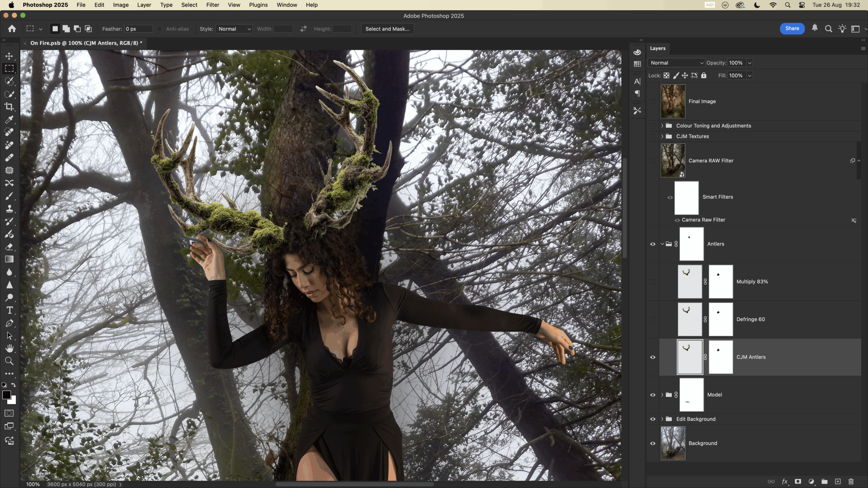Image resolution: width=868 pixels, height=488 pixels.
Task: Click the Select and Mask button
Action: click(387, 29)
